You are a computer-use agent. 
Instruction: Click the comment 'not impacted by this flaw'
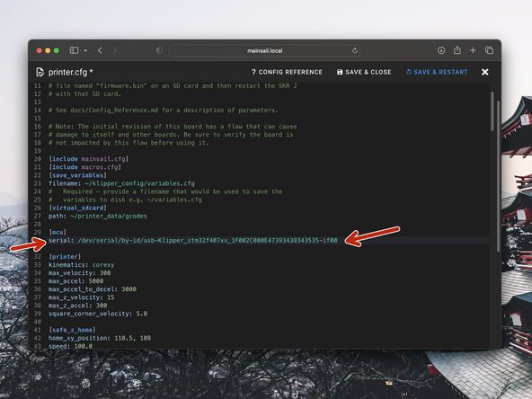click(129, 143)
